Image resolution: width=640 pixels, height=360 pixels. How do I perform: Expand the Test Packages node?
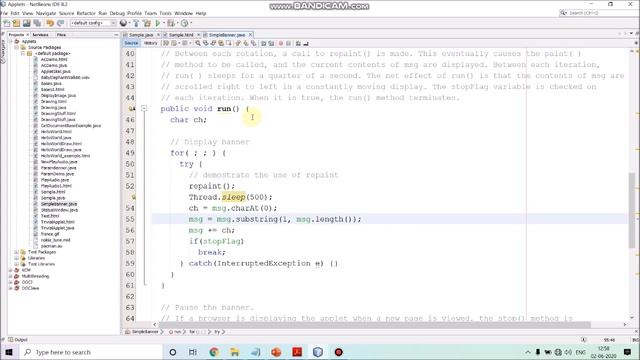[x=17, y=252]
